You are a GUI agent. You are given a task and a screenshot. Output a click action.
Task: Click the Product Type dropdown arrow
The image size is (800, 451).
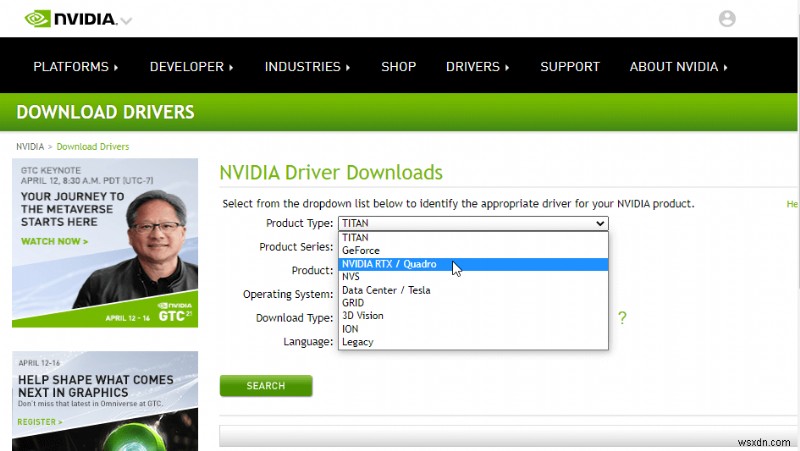(x=600, y=223)
